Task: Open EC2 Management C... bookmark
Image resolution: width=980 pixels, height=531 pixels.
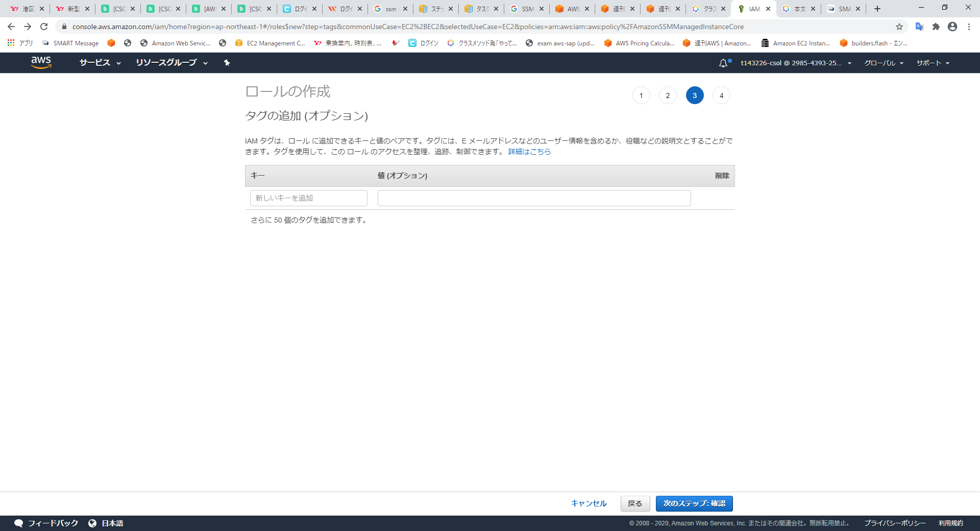Action: tap(271, 43)
